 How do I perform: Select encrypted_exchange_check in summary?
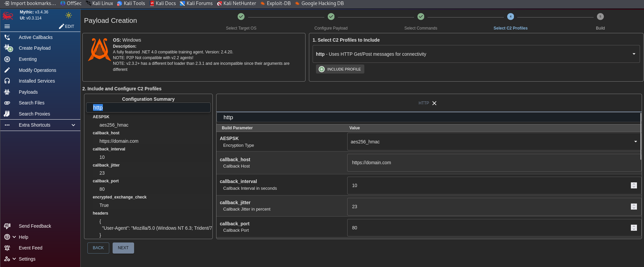[x=120, y=197]
